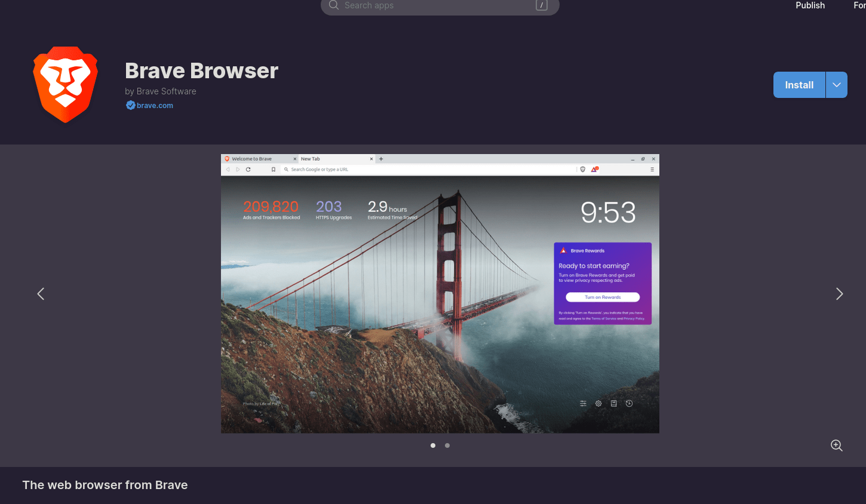Open the brave.com website link
This screenshot has height=504, width=866.
tap(155, 106)
